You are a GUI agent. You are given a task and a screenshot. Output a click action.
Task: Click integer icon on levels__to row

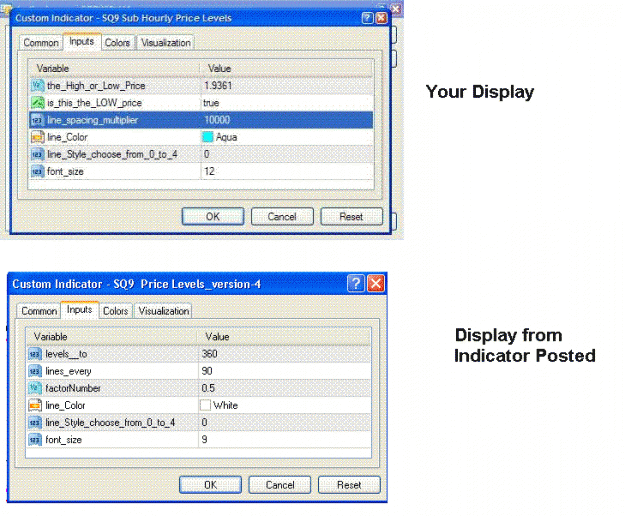pos(35,354)
